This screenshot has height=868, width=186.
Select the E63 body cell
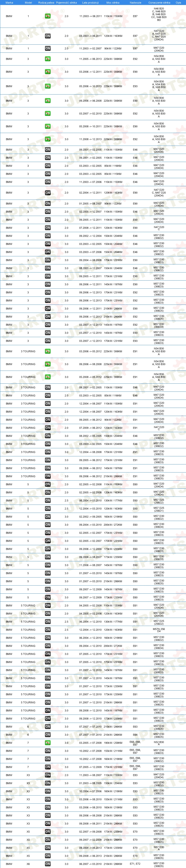click(135, 727)
